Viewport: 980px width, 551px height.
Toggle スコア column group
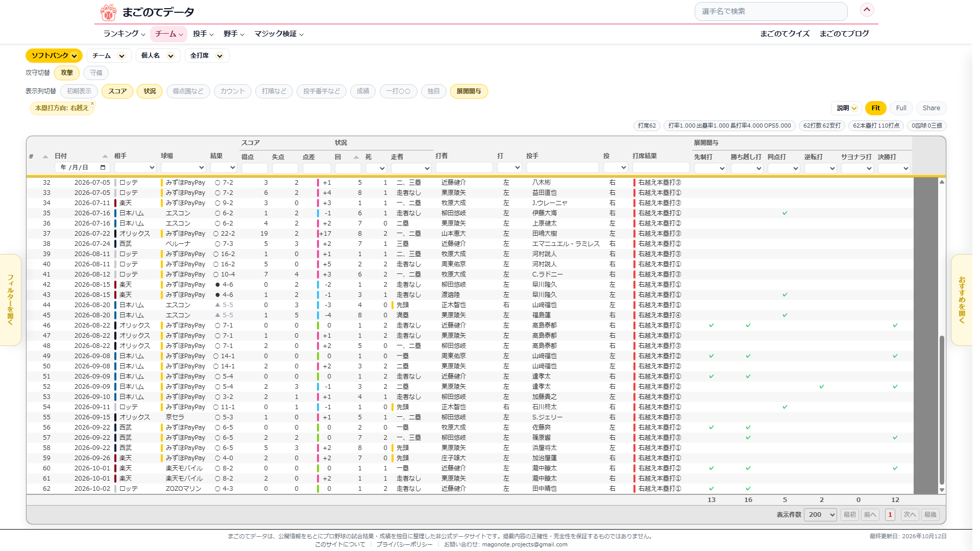coord(117,91)
